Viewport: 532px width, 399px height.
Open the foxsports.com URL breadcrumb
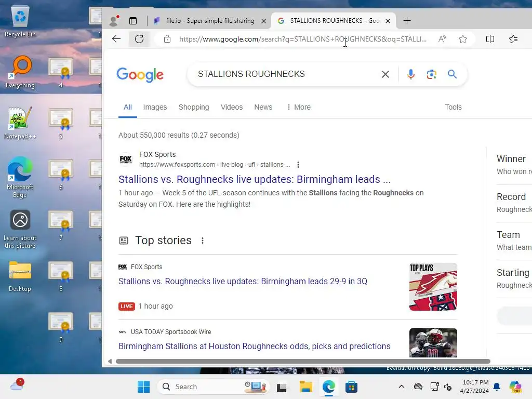pyautogui.click(x=215, y=165)
